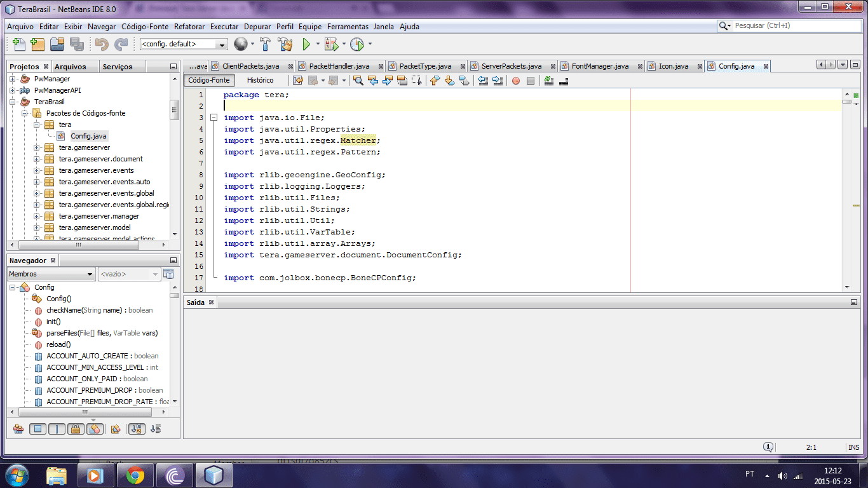The width and height of the screenshot is (868, 488).
Task: Collapse the TeraBrasil project node
Action: point(12,102)
